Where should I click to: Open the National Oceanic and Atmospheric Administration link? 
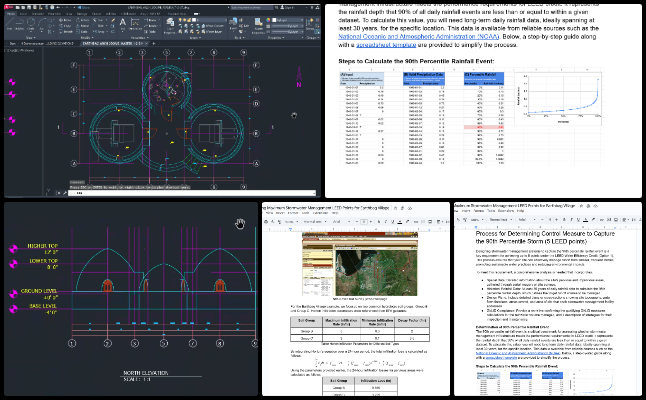click(x=419, y=37)
